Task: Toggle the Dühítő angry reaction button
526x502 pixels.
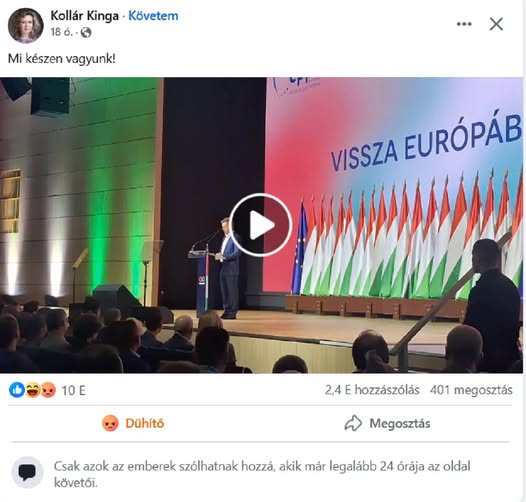Action: pyautogui.click(x=133, y=423)
